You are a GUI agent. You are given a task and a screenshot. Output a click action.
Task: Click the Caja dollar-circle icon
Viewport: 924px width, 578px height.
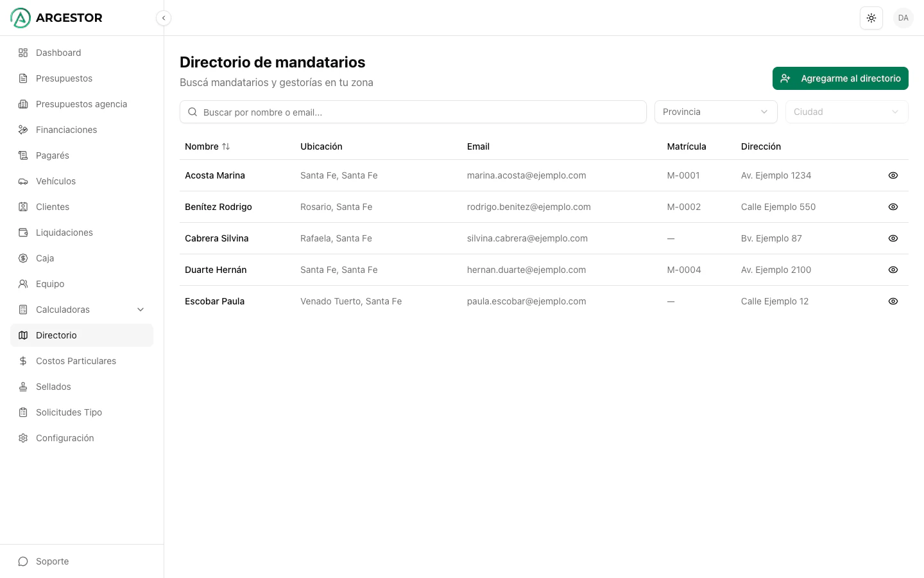click(23, 258)
